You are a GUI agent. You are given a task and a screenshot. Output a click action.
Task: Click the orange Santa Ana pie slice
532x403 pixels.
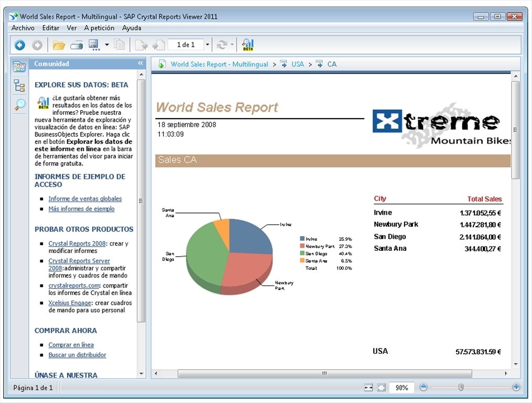[x=223, y=229]
